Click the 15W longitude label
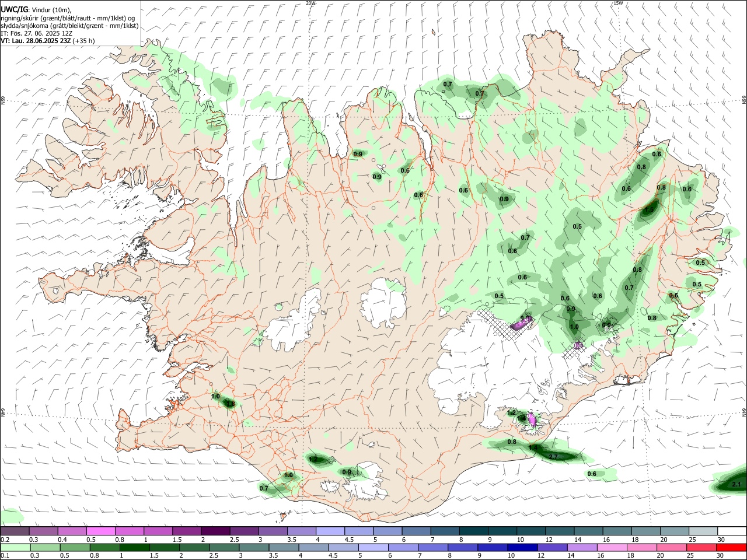The height and width of the screenshot is (560, 747). click(617, 3)
